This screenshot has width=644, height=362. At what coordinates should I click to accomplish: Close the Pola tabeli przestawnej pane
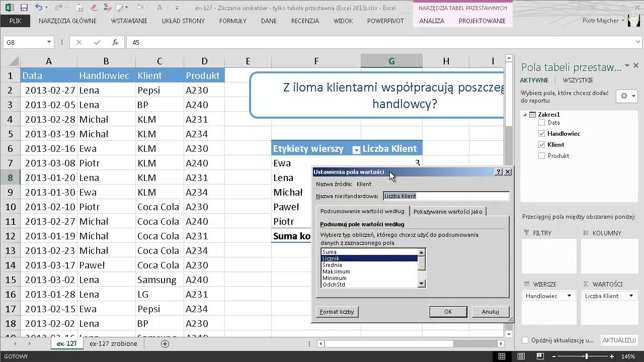coord(637,66)
